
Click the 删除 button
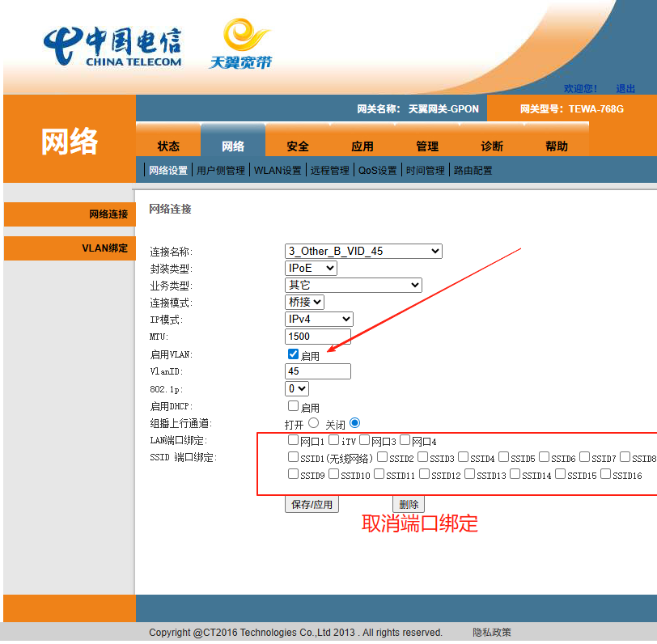pos(409,503)
